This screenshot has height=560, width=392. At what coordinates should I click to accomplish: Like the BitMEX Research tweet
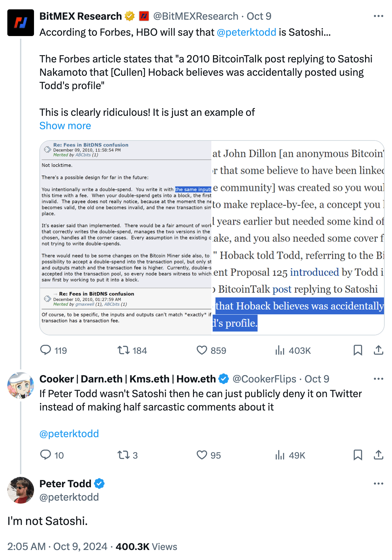point(202,350)
